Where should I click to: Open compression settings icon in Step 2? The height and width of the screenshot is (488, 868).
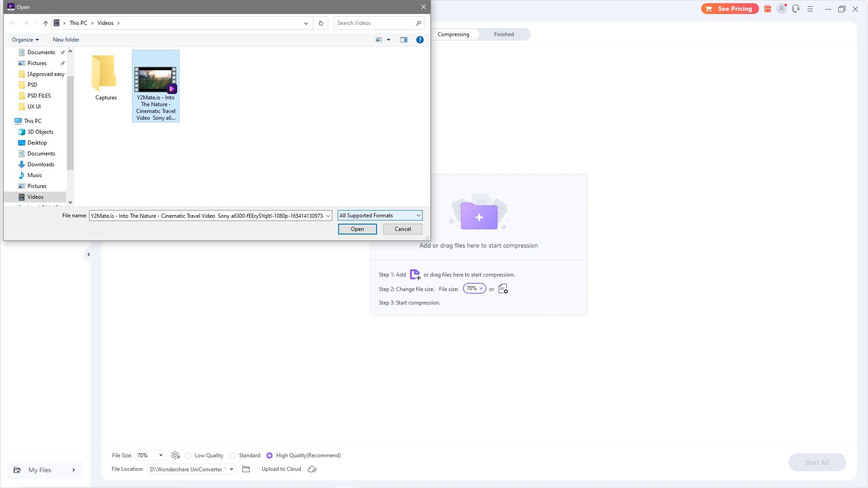point(503,289)
